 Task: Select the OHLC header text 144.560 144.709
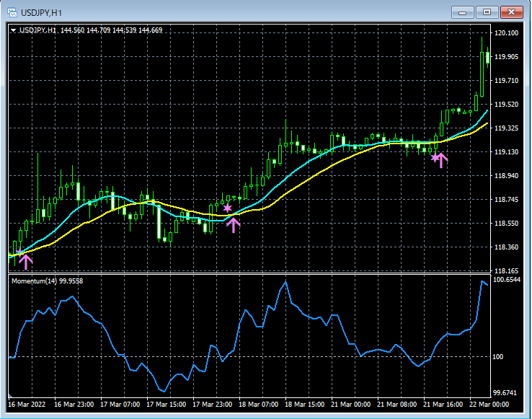coord(86,30)
